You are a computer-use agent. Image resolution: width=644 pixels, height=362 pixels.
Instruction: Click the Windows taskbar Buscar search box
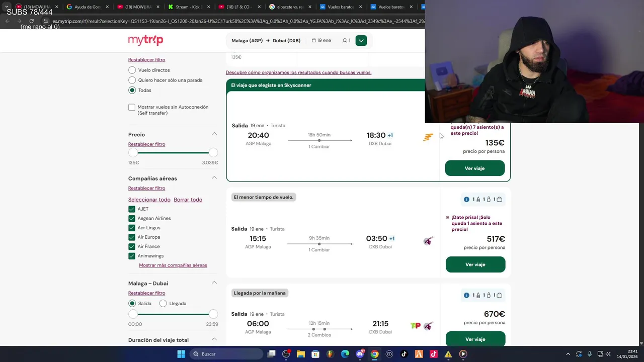coord(226,354)
